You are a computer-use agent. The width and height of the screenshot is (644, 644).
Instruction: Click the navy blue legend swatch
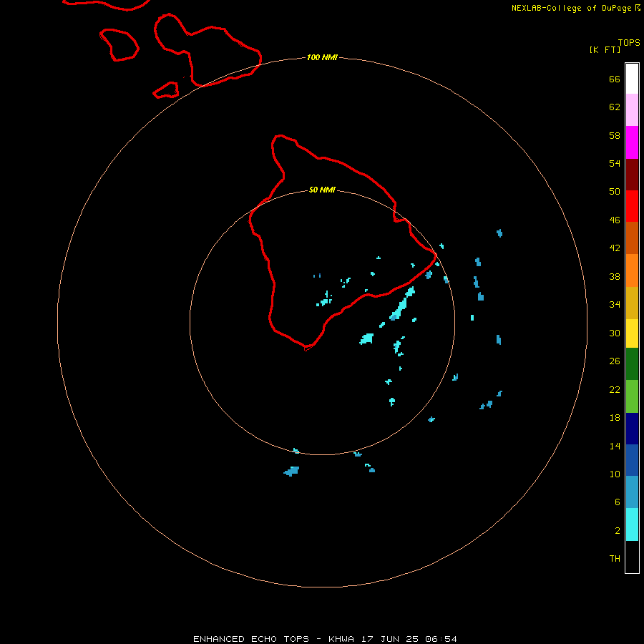632,429
